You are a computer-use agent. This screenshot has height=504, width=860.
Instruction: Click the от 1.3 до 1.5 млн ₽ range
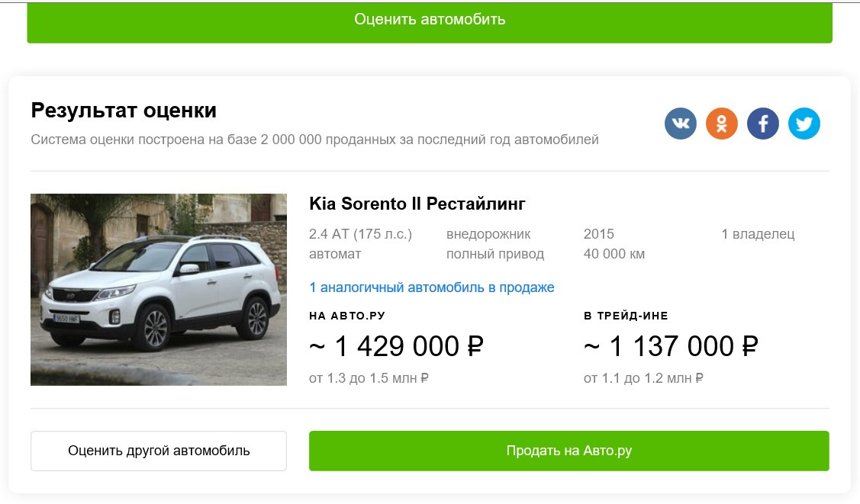tap(369, 377)
